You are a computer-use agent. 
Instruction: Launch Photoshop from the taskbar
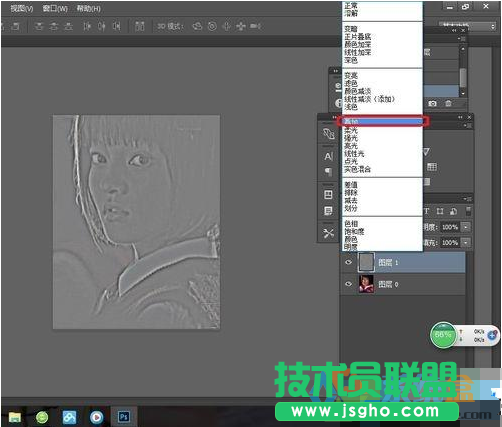coord(124,417)
